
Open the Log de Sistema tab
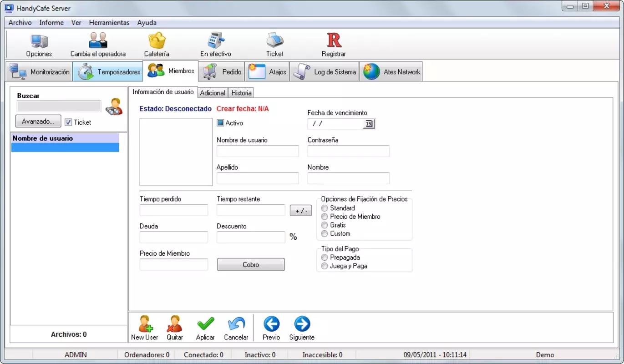click(x=324, y=72)
